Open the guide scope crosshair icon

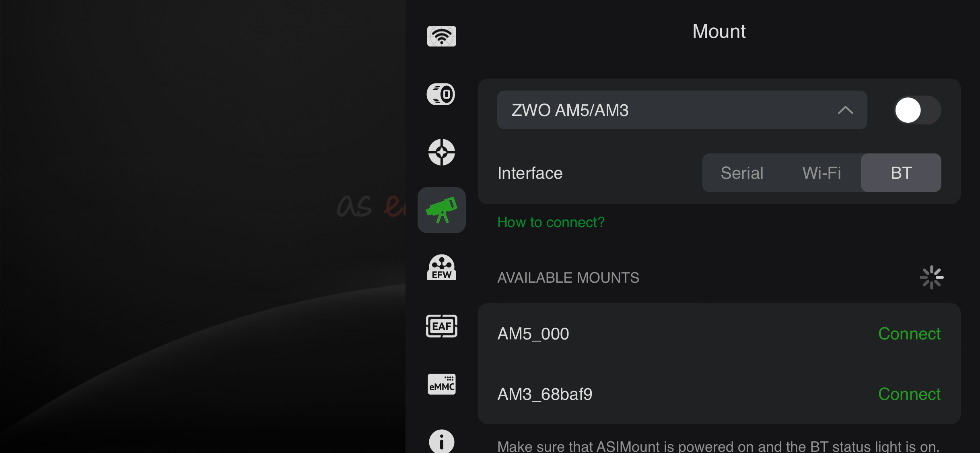[x=441, y=152]
